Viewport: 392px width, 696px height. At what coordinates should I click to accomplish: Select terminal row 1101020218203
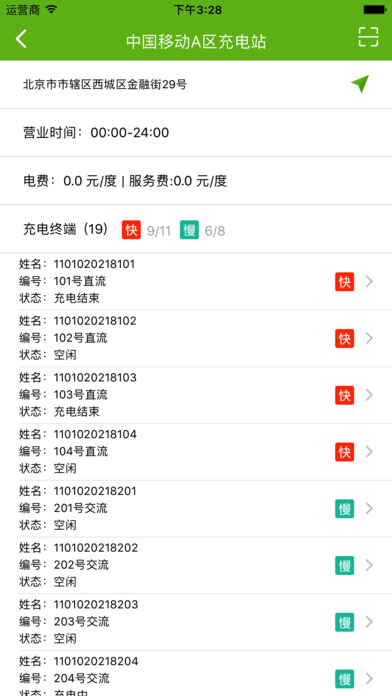[x=196, y=622]
